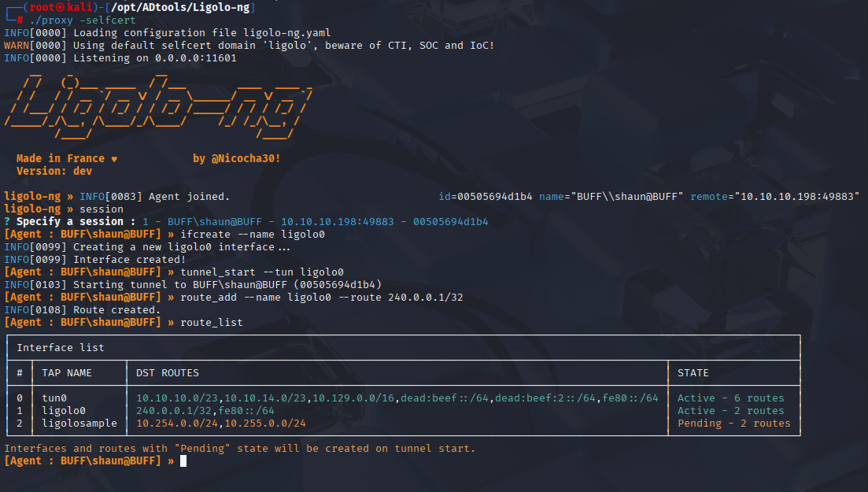The width and height of the screenshot is (868, 492).
Task: Select the ./proxy -selfcert command text
Action: [83, 20]
